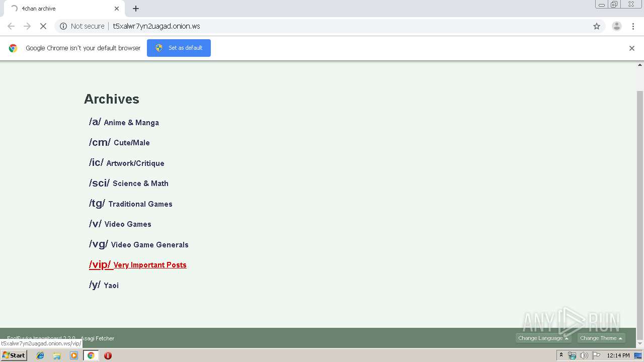Open the /tg/ Traditional Games archive
The height and width of the screenshot is (362, 644).
tap(131, 204)
